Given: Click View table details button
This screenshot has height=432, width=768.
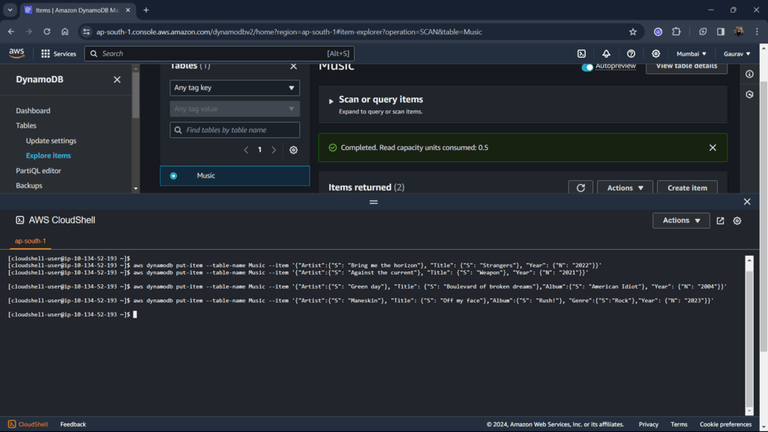Looking at the screenshot, I should tap(687, 67).
